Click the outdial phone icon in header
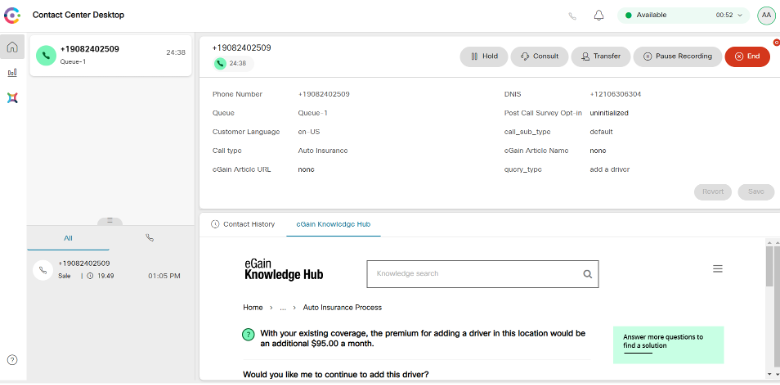780x385 pixels. click(x=572, y=16)
